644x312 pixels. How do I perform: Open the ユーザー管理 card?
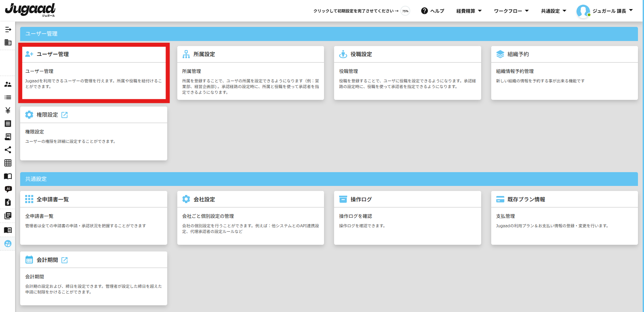pyautogui.click(x=94, y=73)
